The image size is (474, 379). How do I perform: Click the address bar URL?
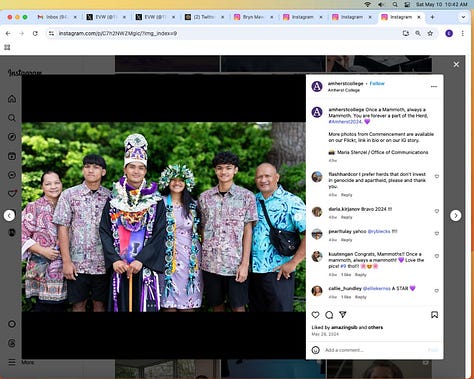(x=118, y=33)
